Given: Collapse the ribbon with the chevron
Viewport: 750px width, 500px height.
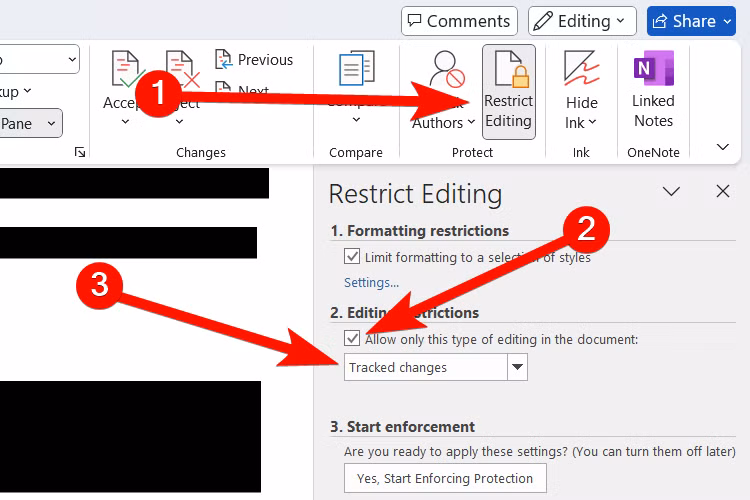Looking at the screenshot, I should [723, 147].
